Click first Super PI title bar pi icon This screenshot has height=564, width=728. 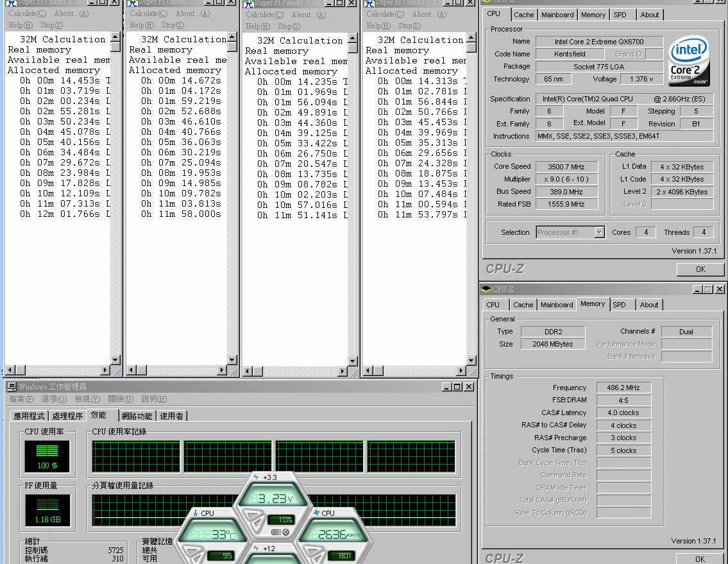[x=11, y=3]
